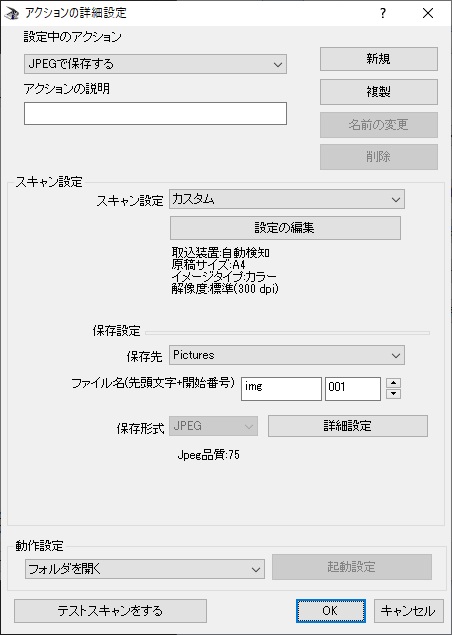Viewport: 452px width, 635px height.
Task: Decrease the file start number with down arrow
Action: [393, 394]
